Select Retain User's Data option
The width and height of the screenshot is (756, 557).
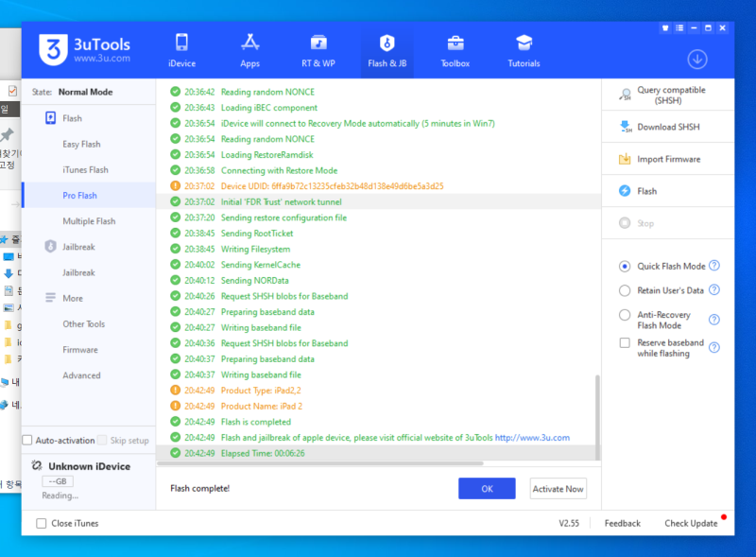[625, 290]
